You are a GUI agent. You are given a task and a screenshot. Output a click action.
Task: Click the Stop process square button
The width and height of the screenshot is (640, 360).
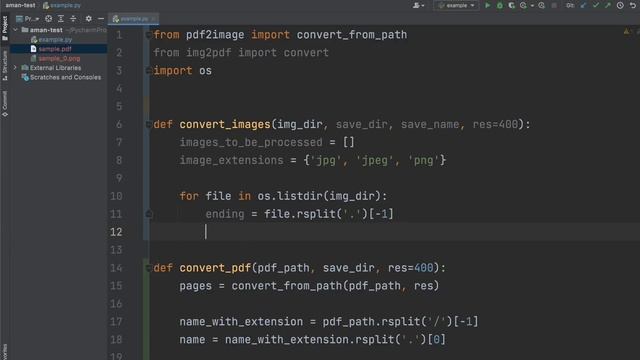tap(554, 5)
